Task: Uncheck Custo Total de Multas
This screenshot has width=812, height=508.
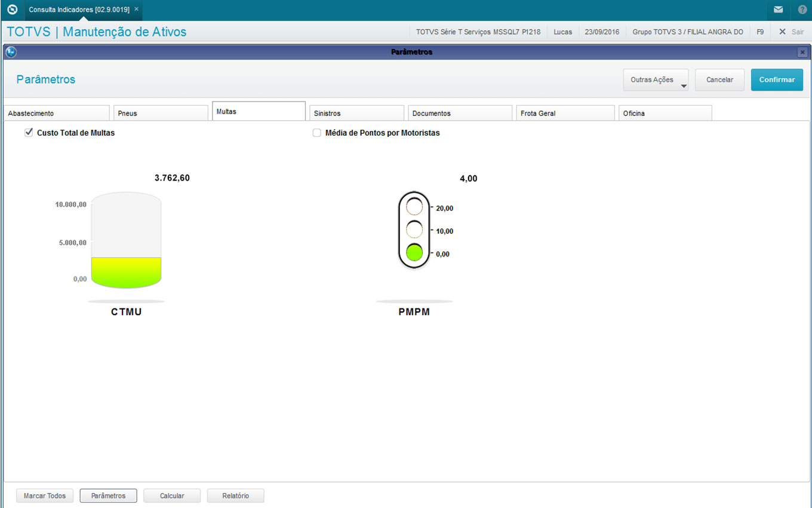Action: (x=29, y=133)
